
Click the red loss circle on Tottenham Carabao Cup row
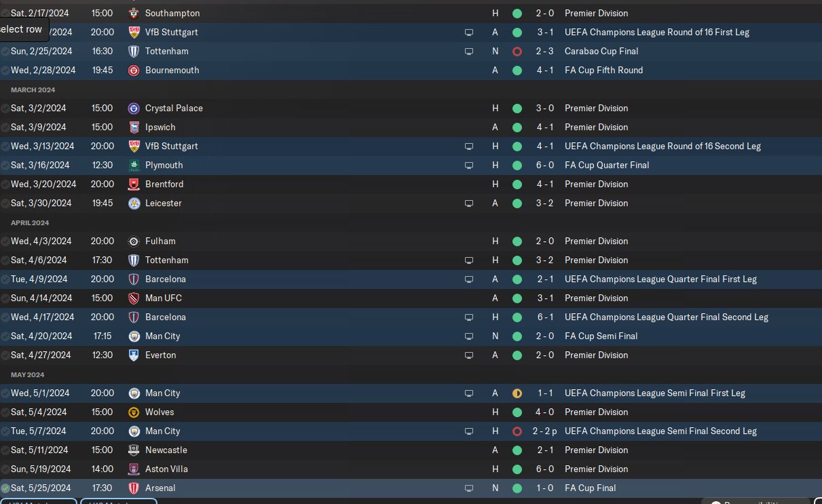click(x=517, y=51)
